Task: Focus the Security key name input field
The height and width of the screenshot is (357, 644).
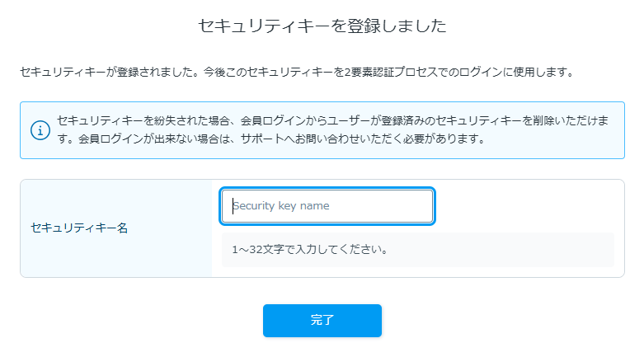Action: 327,206
